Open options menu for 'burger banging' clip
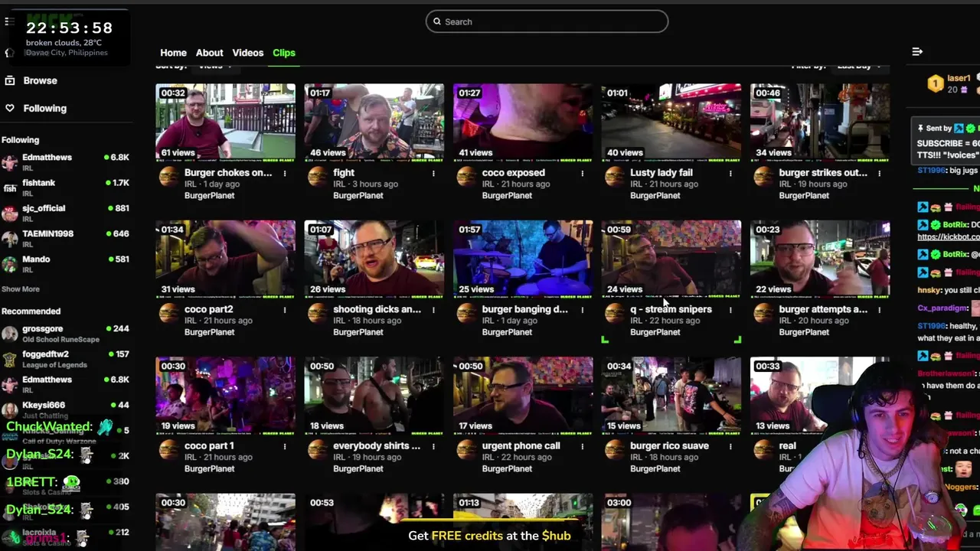This screenshot has width=980, height=551. (582, 310)
